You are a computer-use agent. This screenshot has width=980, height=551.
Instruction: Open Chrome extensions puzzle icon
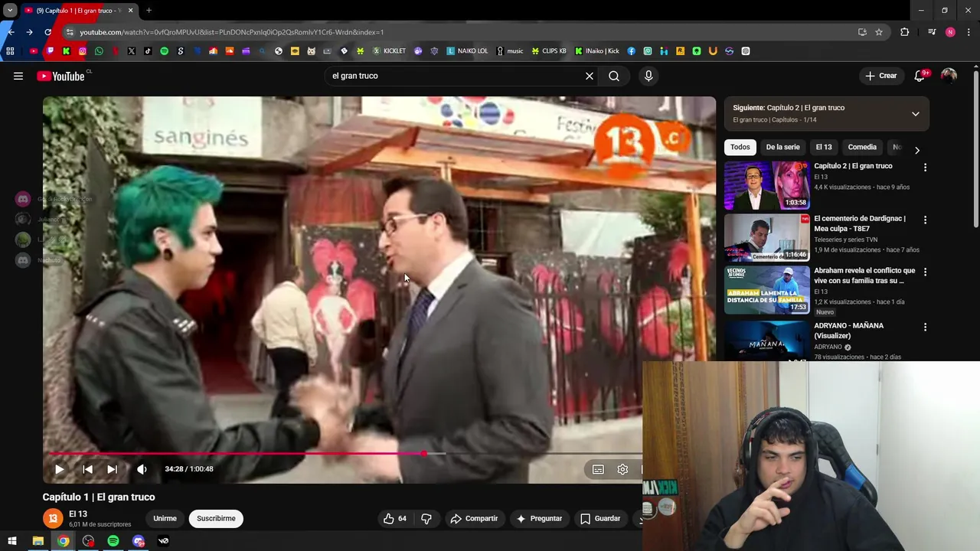(904, 32)
